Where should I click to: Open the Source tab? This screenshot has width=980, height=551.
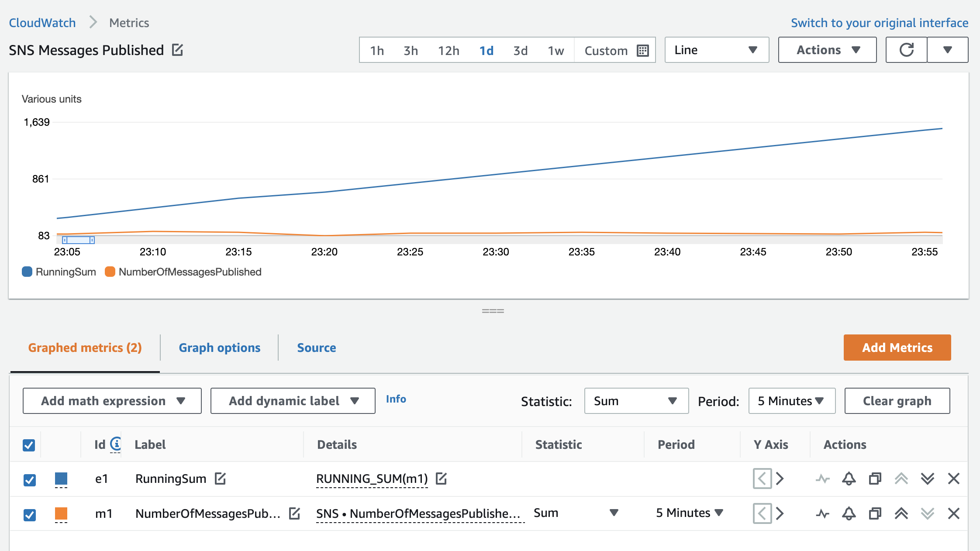[x=316, y=348]
